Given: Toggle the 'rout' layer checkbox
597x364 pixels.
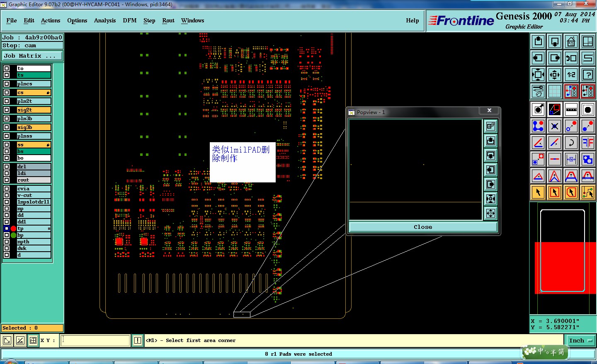Looking at the screenshot, I should tap(7, 180).
